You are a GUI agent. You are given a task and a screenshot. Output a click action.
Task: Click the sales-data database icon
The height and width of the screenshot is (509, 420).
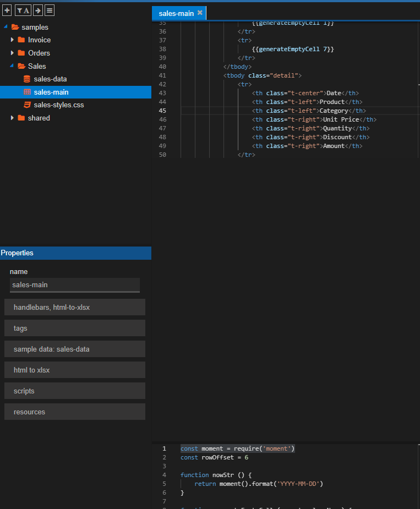[x=26, y=79]
